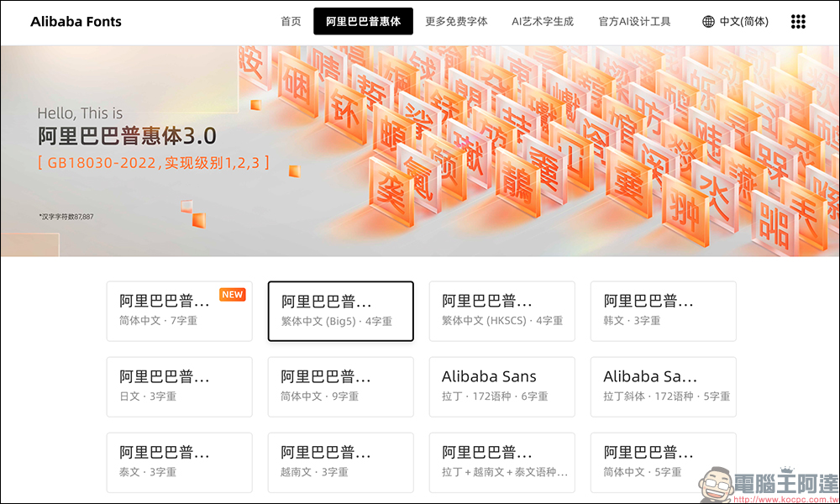Viewport: 840px width, 504px height.
Task: Click the 日文 3字重 font card
Action: pyautogui.click(x=179, y=386)
